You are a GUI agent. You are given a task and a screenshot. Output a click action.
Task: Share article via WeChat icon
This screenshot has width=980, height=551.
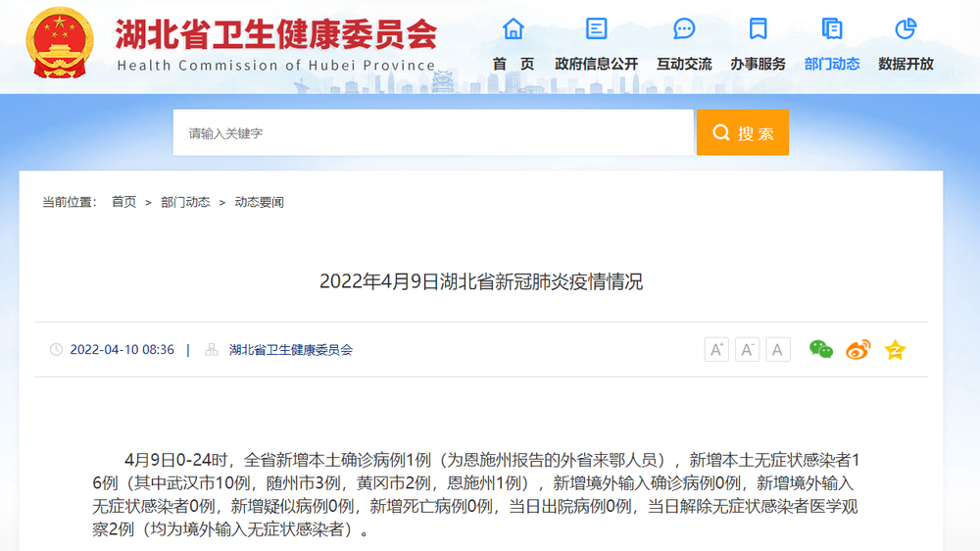coord(820,349)
